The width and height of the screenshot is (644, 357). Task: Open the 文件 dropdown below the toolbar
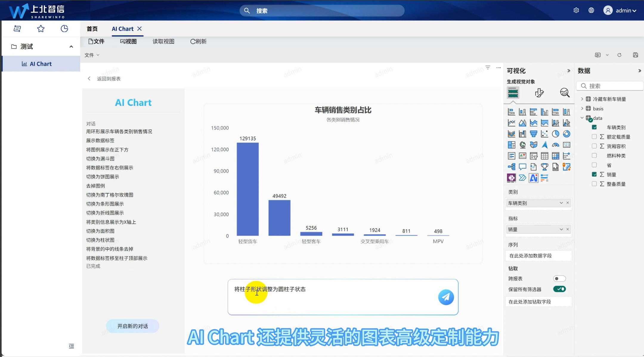point(92,55)
